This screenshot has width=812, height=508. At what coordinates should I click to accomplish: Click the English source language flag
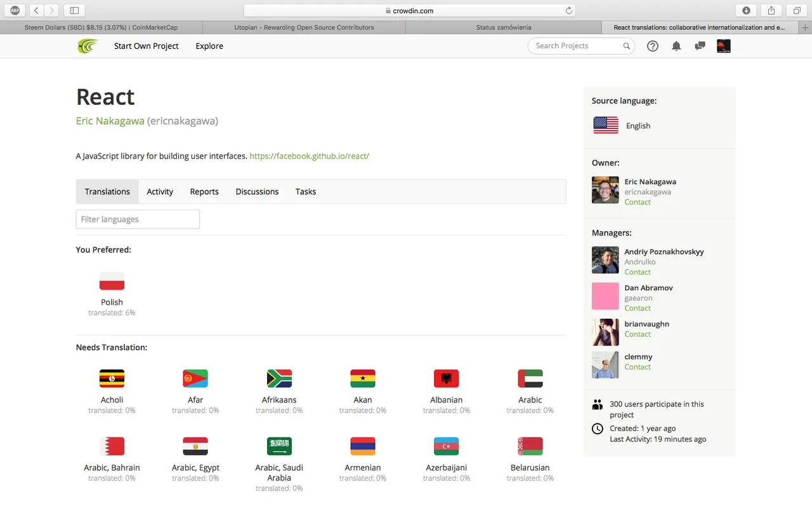click(606, 125)
